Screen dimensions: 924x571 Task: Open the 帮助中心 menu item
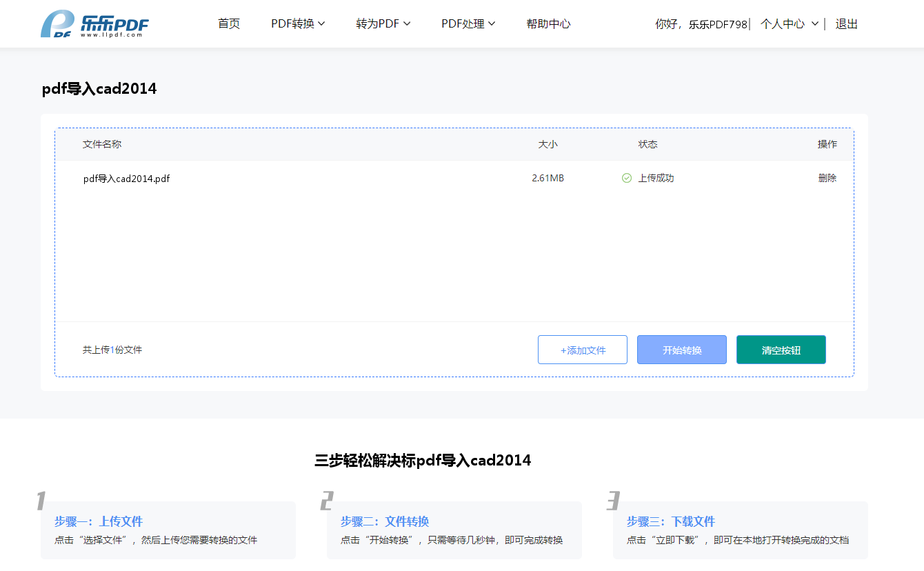tap(548, 23)
